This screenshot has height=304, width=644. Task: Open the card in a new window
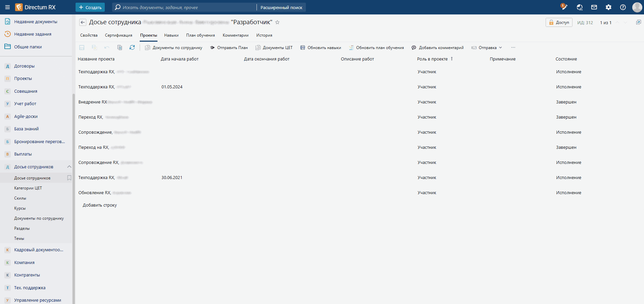638,23
